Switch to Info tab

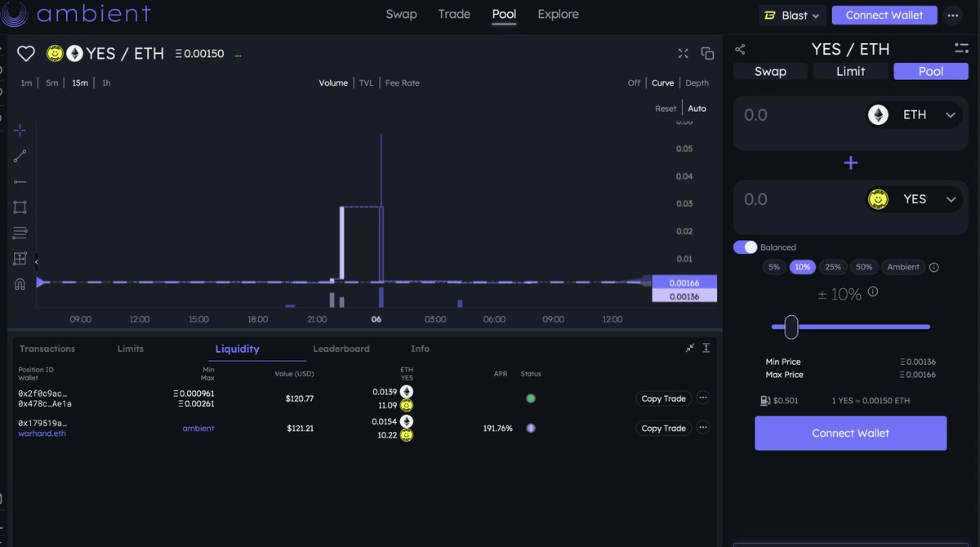[x=420, y=349]
